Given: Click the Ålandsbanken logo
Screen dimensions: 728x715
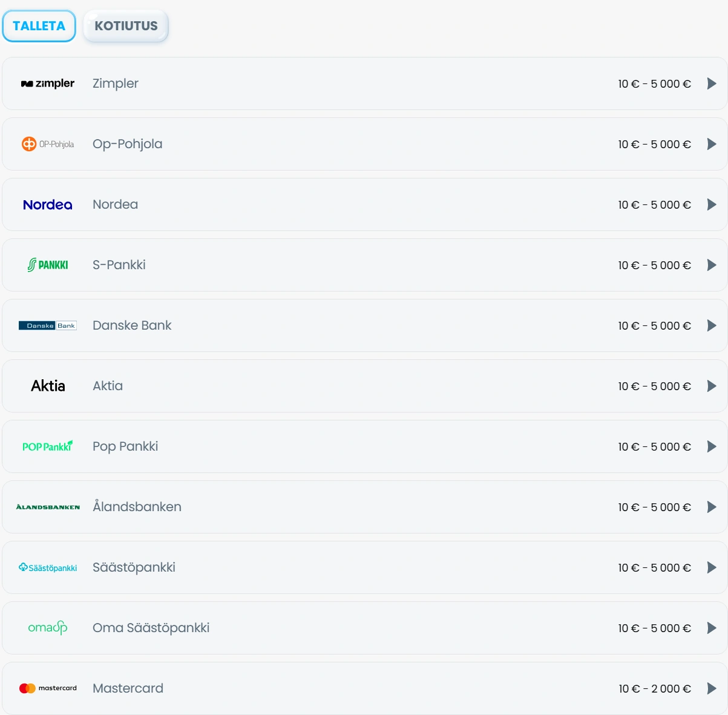Looking at the screenshot, I should [x=47, y=507].
